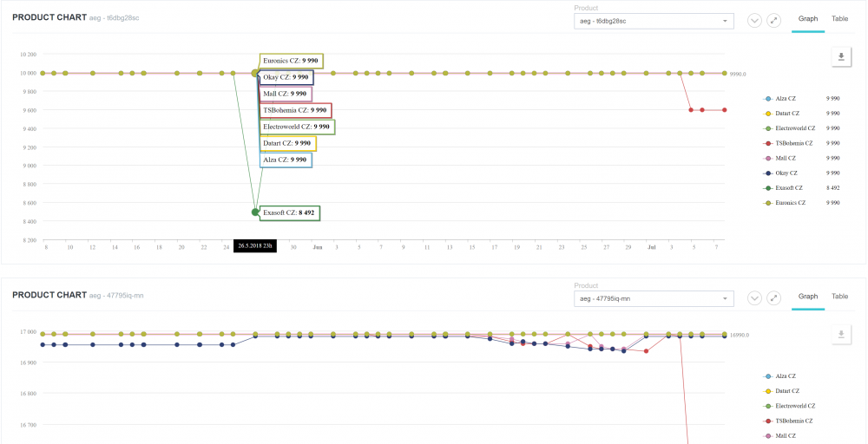Click the 8 200 y-axis label
Viewport: 868px width, 444px height.
coord(29,240)
